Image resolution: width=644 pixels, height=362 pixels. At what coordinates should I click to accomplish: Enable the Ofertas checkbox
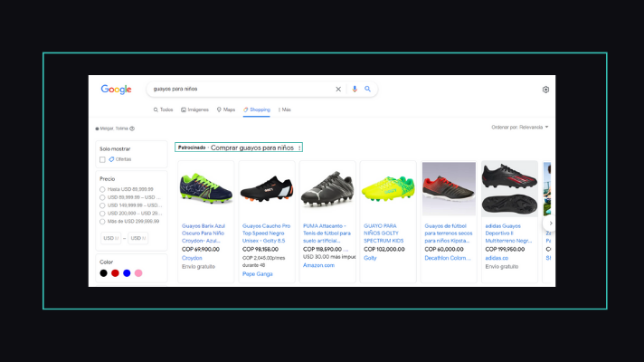tap(102, 159)
